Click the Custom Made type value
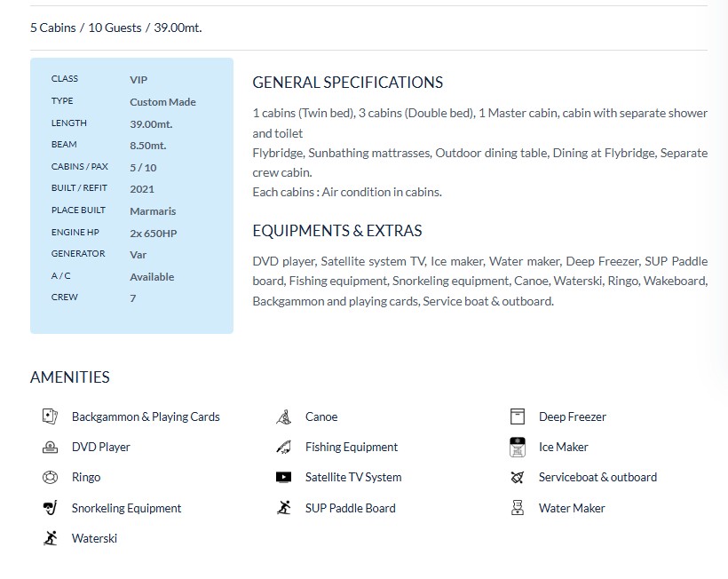 162,102
